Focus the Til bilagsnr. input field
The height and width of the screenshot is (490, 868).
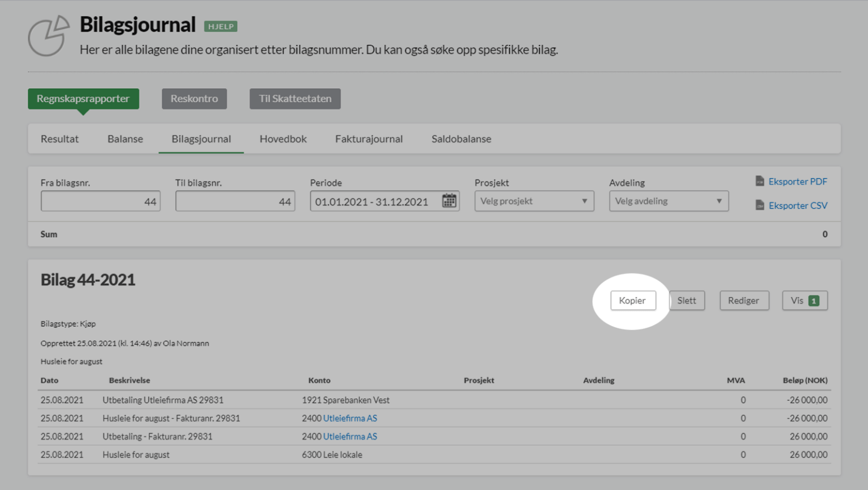(235, 201)
